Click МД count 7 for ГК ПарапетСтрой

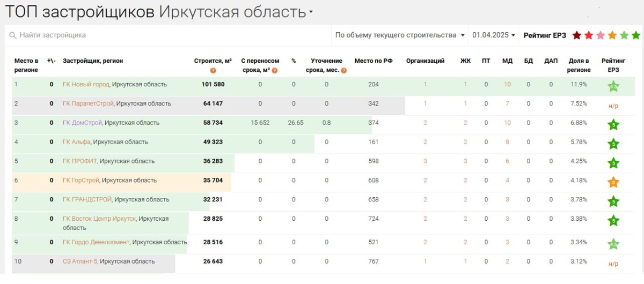[x=507, y=103]
